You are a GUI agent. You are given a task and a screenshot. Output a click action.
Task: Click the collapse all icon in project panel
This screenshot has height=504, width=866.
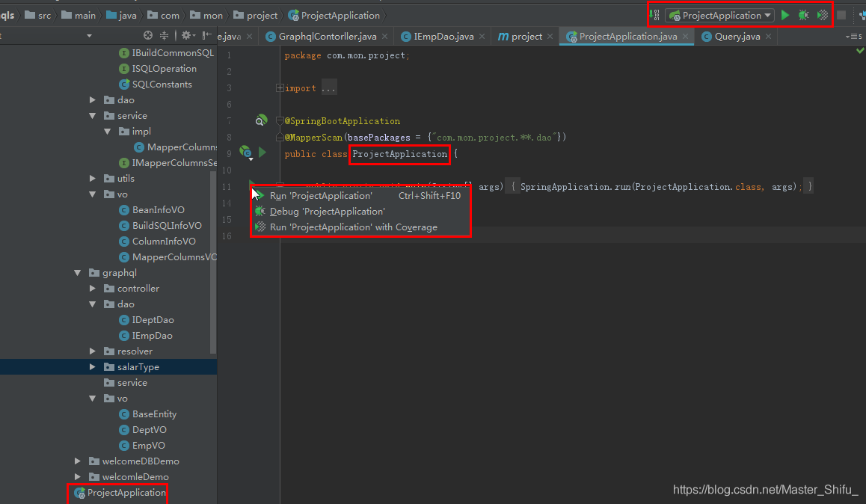pyautogui.click(x=164, y=35)
